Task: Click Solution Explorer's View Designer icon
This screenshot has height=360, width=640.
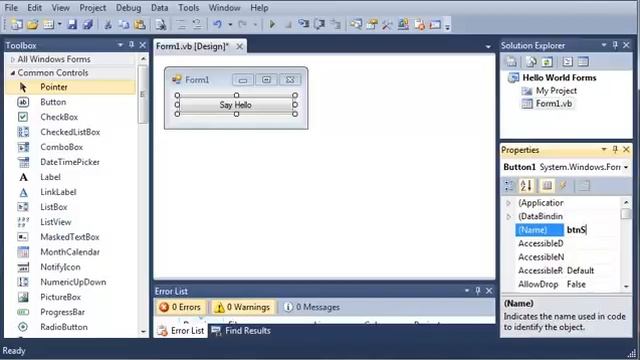Action: pyautogui.click(x=583, y=62)
